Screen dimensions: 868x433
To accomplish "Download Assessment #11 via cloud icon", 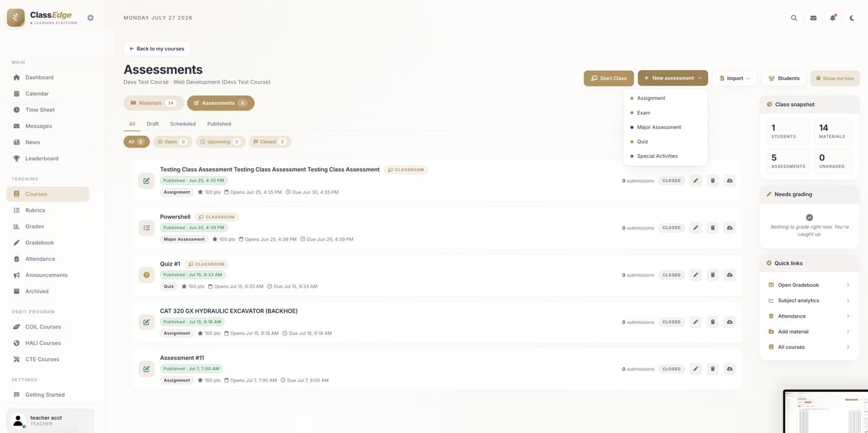I will tap(730, 369).
